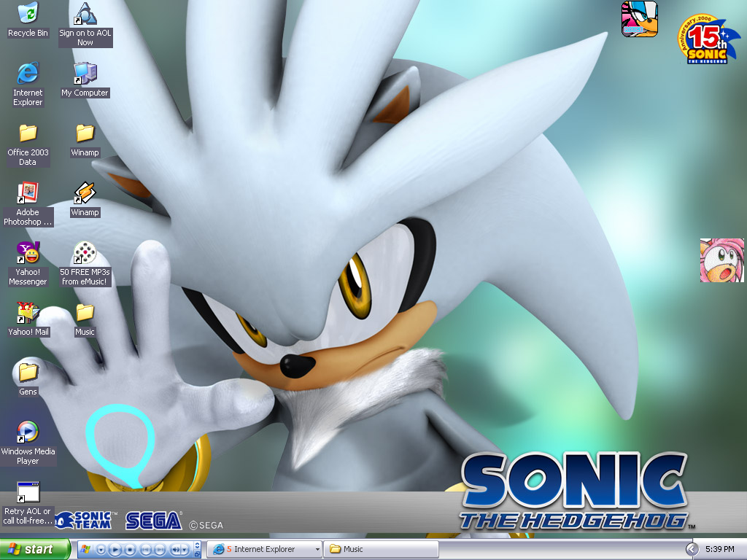Image resolution: width=747 pixels, height=560 pixels.
Task: Select the Music folder on desktop
Action: pos(85,319)
